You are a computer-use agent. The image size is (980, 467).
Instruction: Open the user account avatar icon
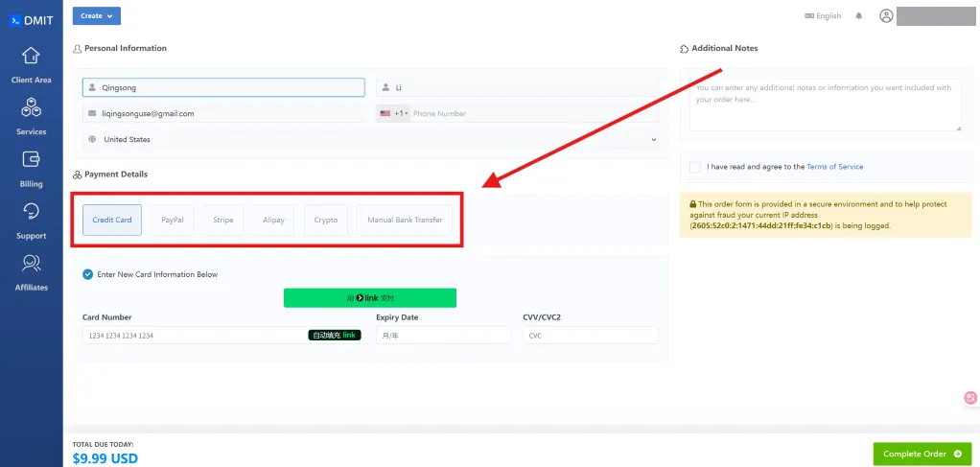coord(886,16)
